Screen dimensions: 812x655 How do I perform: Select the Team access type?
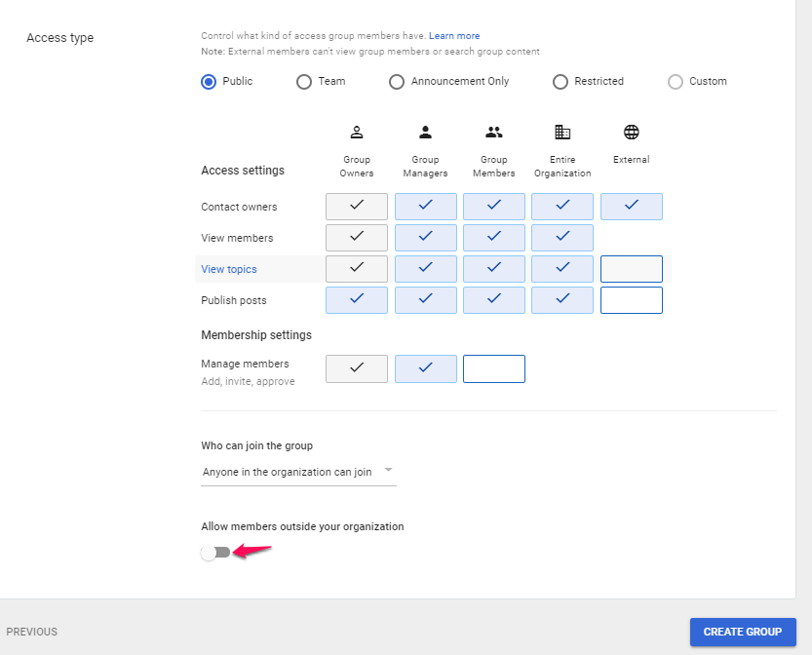(304, 82)
